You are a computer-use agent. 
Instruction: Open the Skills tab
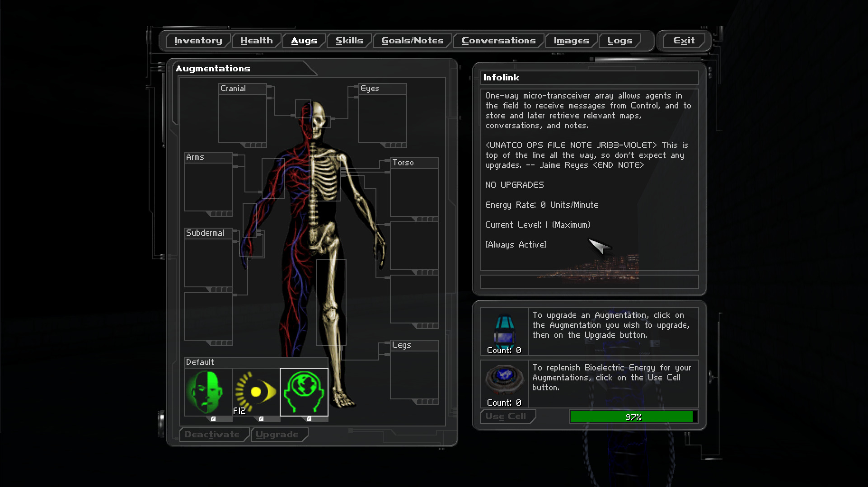tap(349, 41)
